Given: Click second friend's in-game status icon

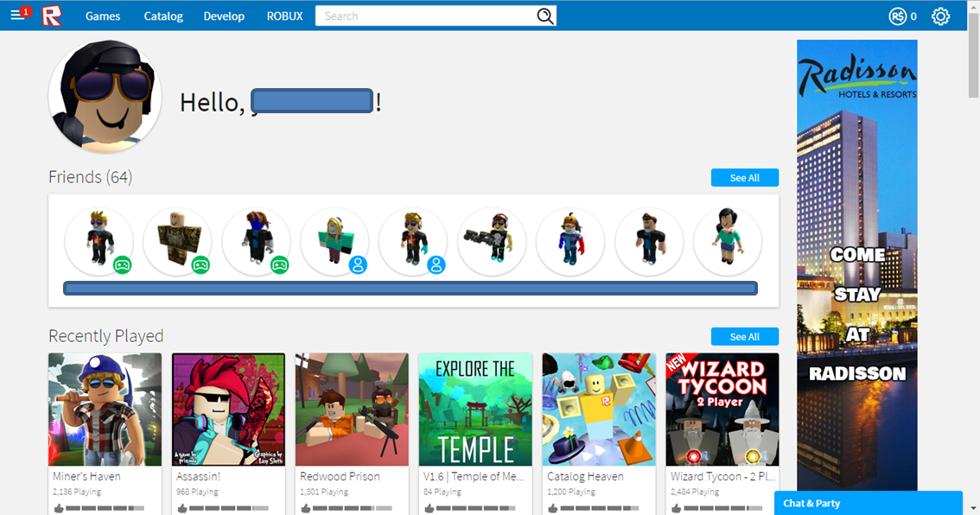Looking at the screenshot, I should [x=200, y=265].
